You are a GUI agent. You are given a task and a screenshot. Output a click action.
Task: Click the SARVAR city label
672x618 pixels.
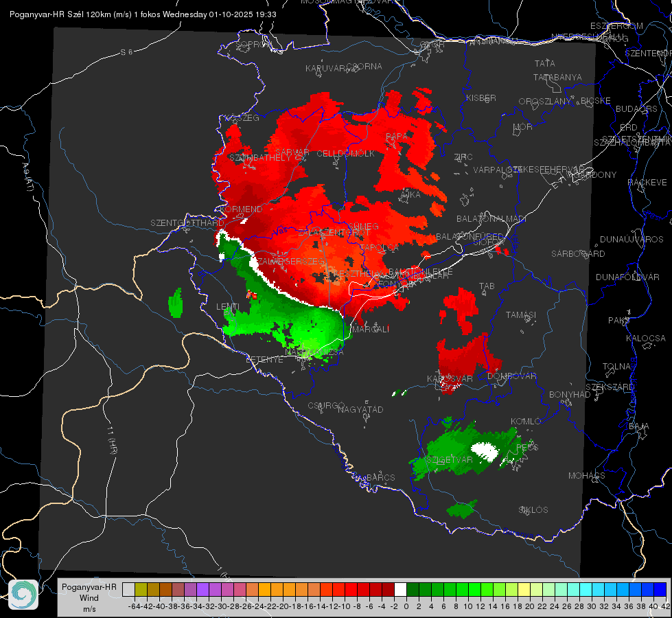point(292,152)
